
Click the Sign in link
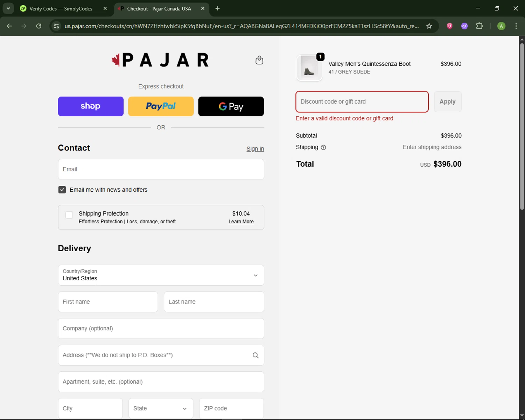tap(255, 149)
